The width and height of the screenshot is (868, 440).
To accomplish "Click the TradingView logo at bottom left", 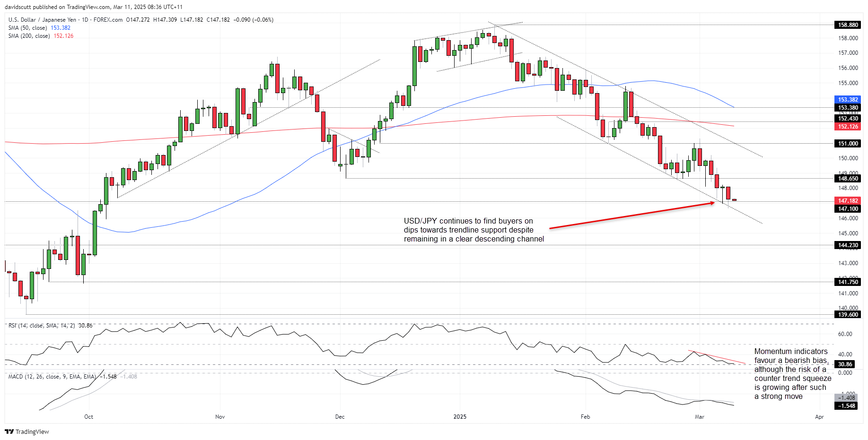I will [27, 431].
